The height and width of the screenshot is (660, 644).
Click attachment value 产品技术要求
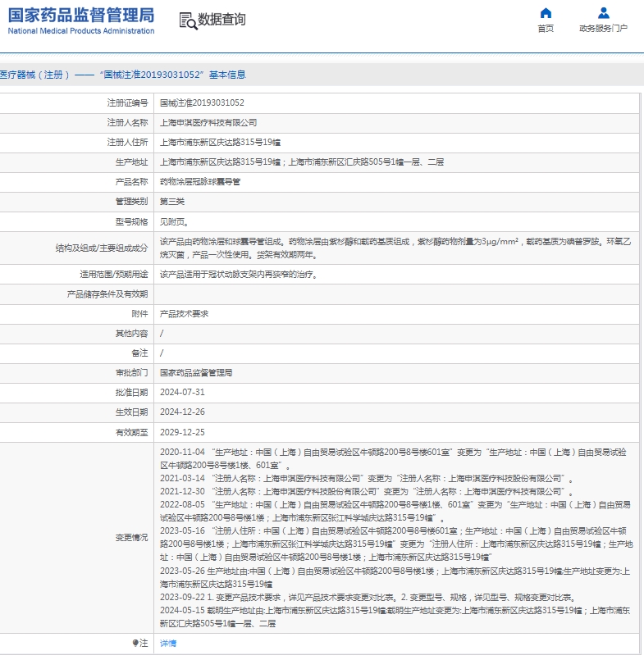point(184,313)
